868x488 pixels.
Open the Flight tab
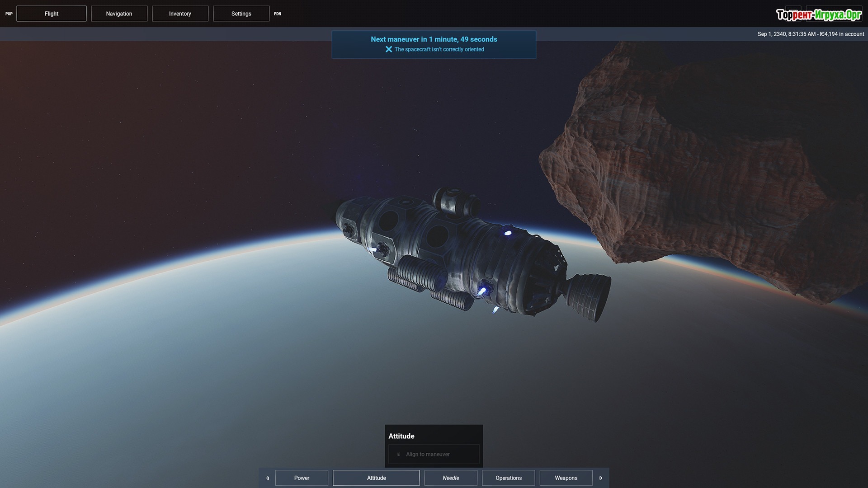52,14
